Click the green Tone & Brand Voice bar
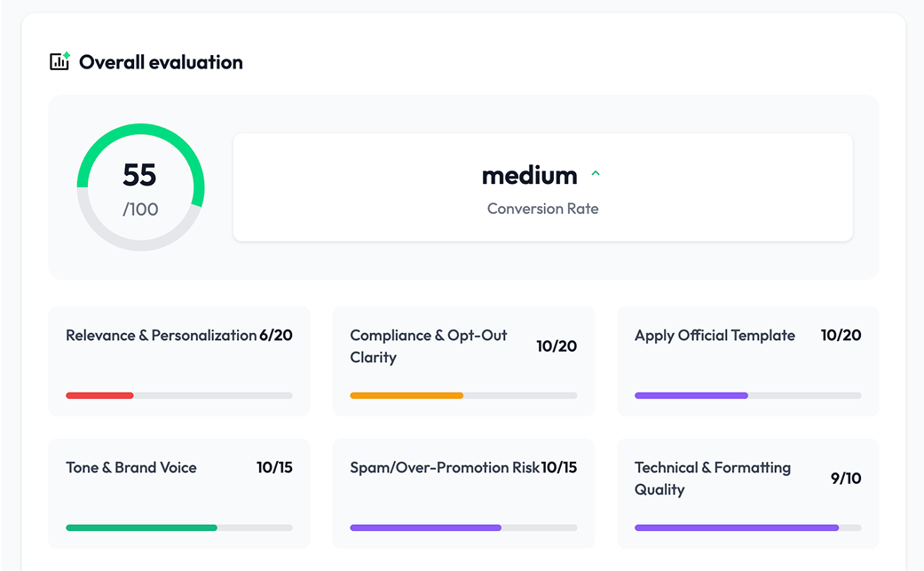 [141, 527]
